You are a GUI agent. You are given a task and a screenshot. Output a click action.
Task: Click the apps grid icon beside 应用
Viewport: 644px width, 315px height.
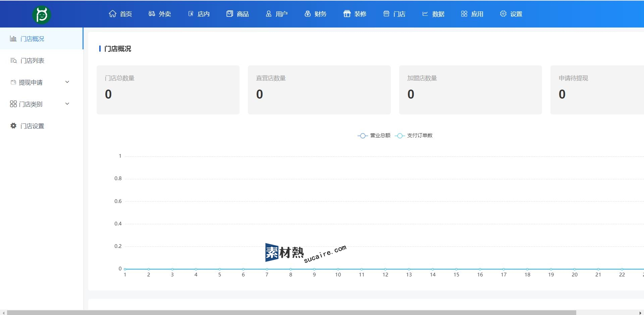[x=464, y=14]
